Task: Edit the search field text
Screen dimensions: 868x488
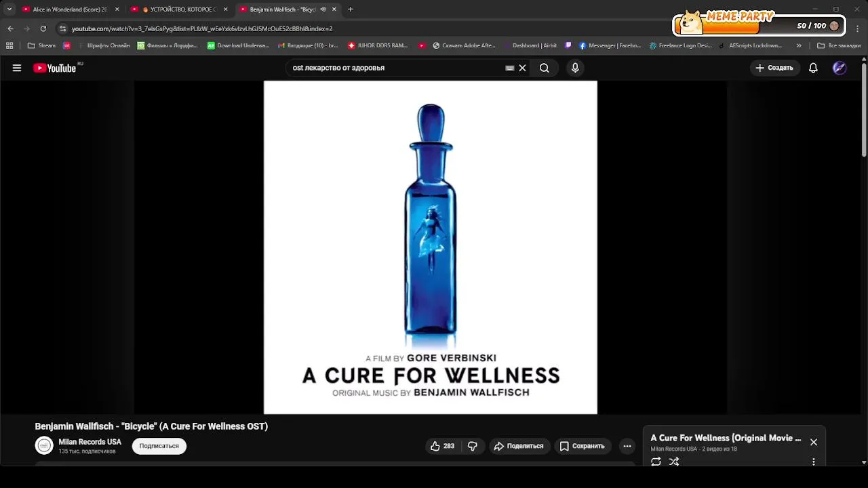Action: click(x=397, y=68)
